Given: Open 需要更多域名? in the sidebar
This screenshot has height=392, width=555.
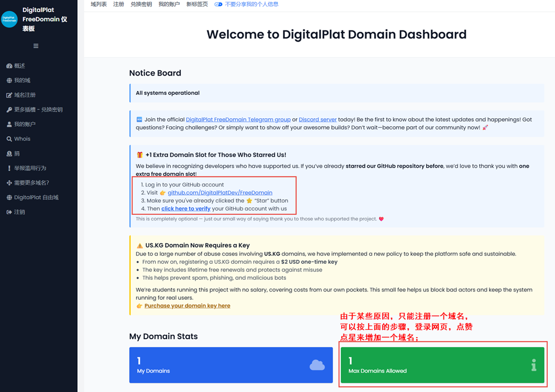Looking at the screenshot, I should coord(32,183).
